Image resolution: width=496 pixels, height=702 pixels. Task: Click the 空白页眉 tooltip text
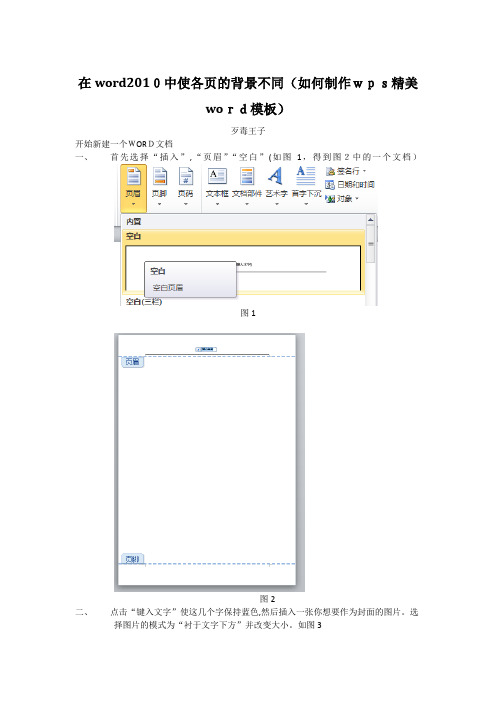pos(168,287)
